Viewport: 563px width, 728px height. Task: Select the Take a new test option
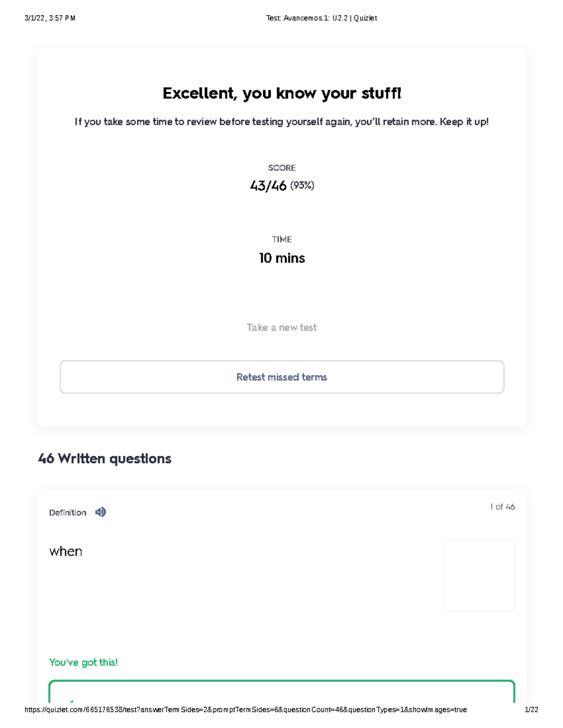(281, 327)
